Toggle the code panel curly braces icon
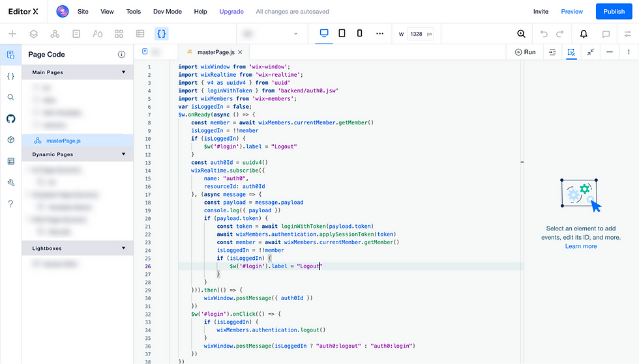 162,34
